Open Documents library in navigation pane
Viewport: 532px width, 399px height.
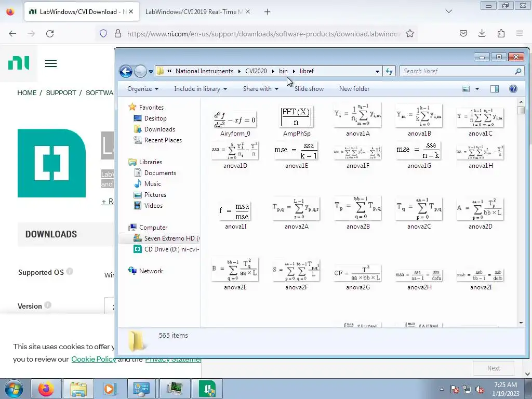155,173
